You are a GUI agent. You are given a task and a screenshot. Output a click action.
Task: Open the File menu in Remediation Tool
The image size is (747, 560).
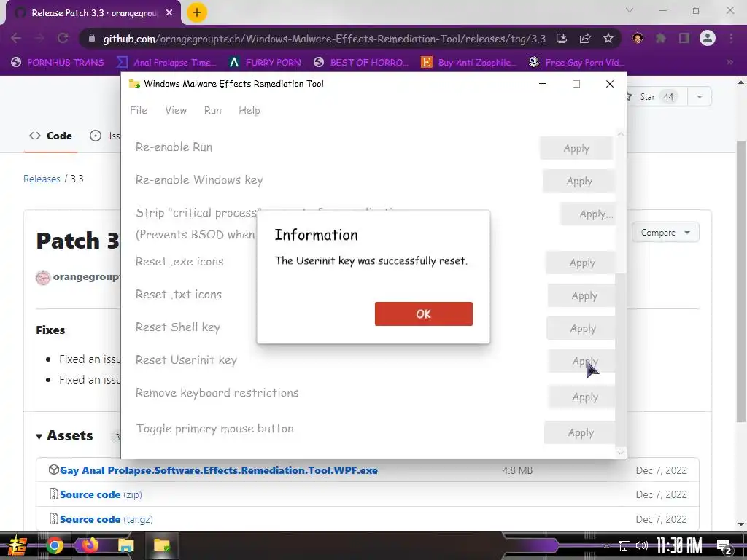[139, 111]
